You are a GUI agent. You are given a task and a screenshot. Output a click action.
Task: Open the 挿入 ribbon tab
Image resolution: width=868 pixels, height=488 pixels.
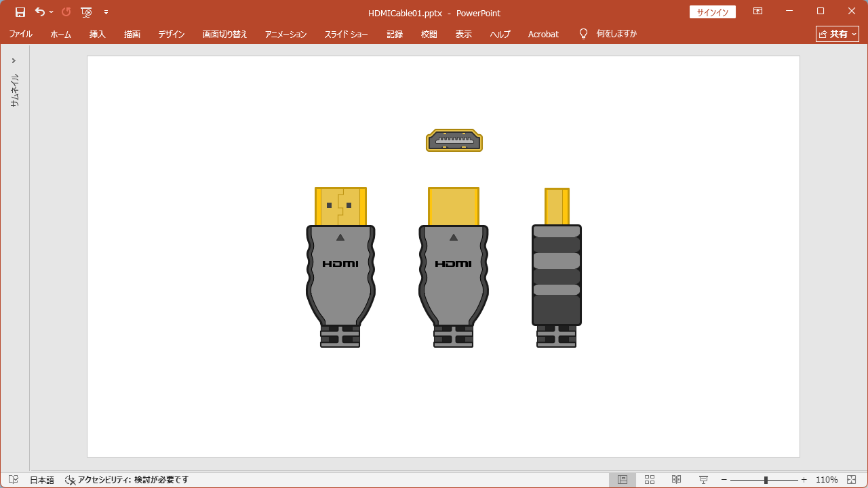tap(98, 34)
